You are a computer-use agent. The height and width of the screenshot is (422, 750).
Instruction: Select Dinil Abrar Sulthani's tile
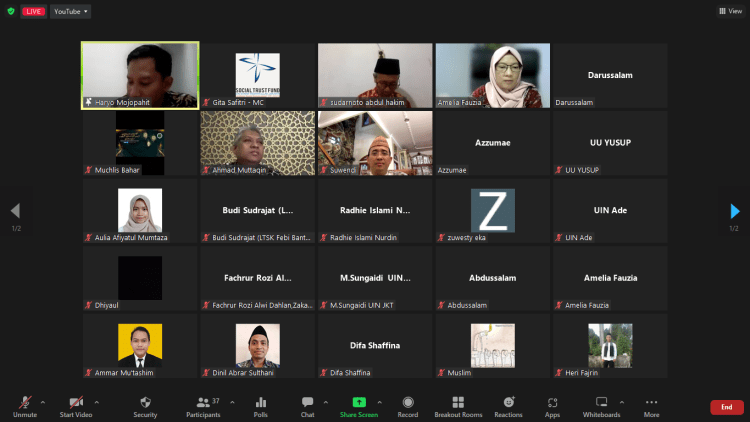coord(258,346)
